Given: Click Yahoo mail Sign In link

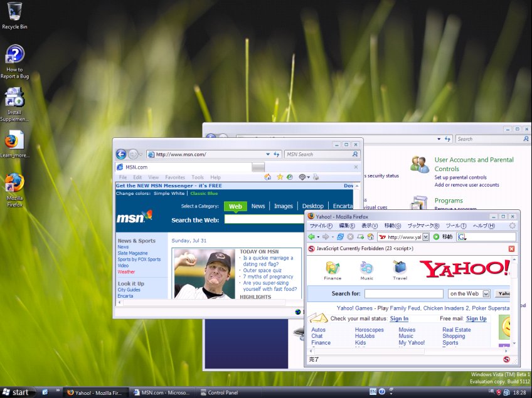Looking at the screenshot, I should (x=399, y=318).
